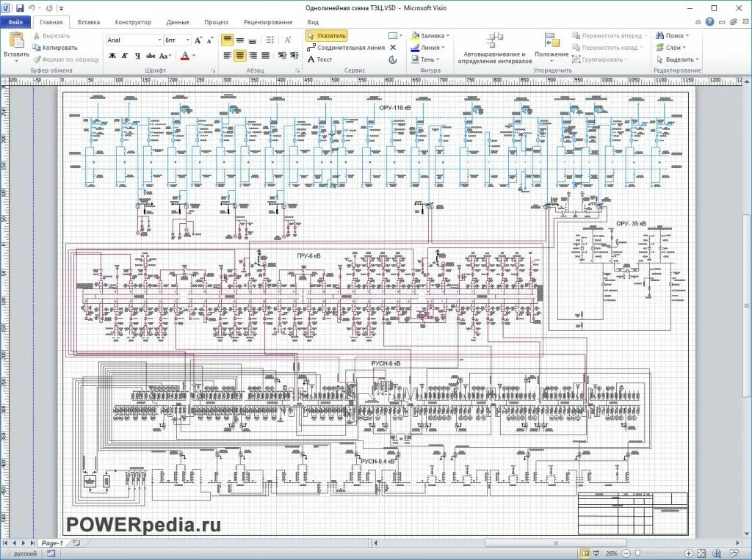Open the Положение position menu

point(552,48)
